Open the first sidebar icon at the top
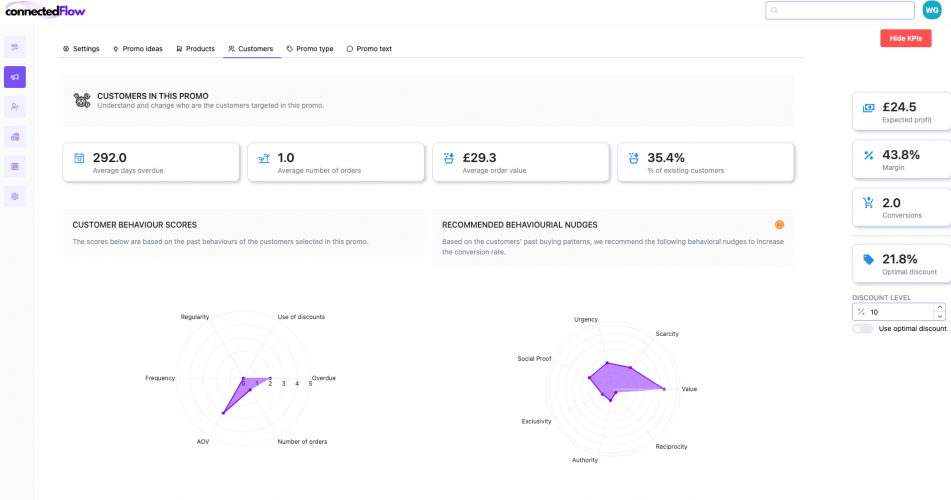951x500 pixels. click(x=15, y=47)
